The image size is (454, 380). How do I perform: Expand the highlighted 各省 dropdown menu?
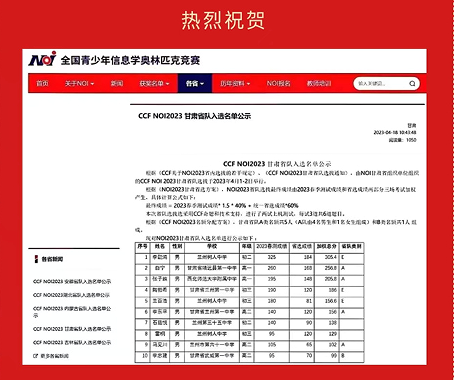click(x=195, y=83)
